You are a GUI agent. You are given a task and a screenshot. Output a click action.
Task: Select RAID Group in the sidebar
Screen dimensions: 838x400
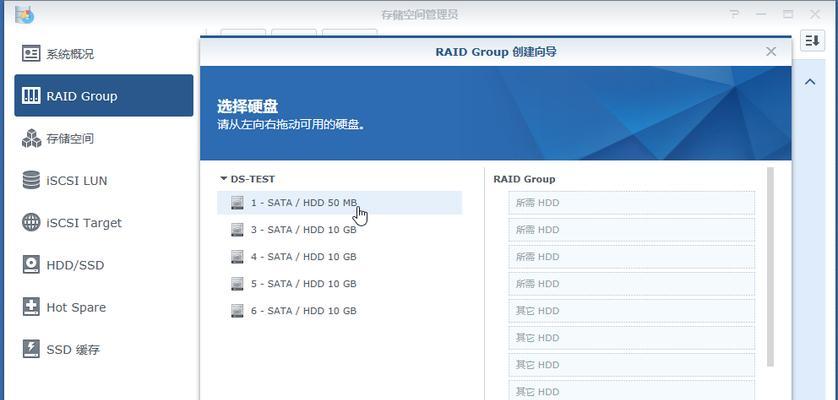tap(103, 96)
